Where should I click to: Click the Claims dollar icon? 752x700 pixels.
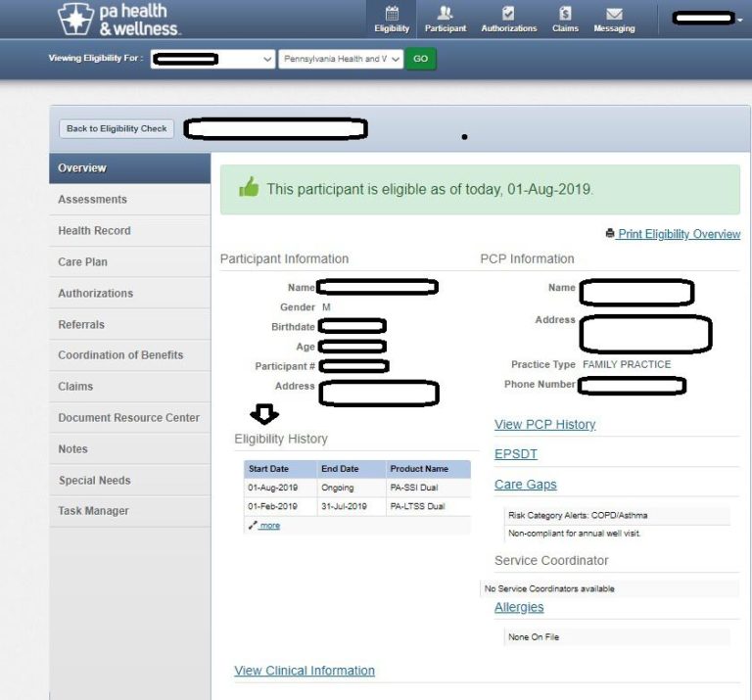tap(565, 15)
